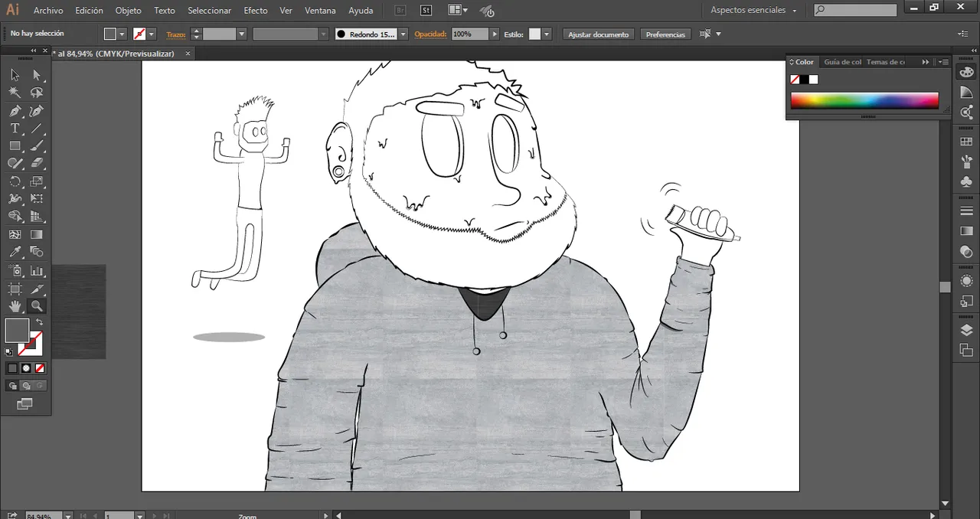
Task: Open the Gradient panel on the right dock
Action: point(966,232)
